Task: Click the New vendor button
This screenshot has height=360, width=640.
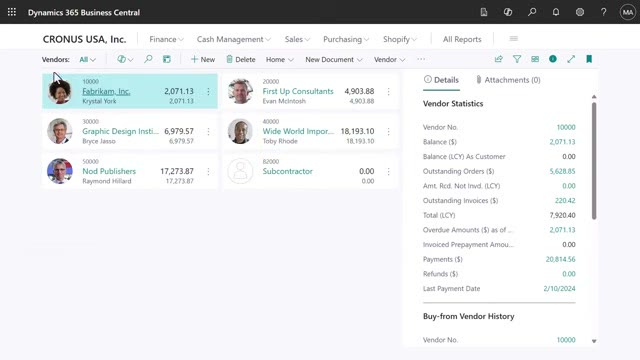Action: (203, 59)
